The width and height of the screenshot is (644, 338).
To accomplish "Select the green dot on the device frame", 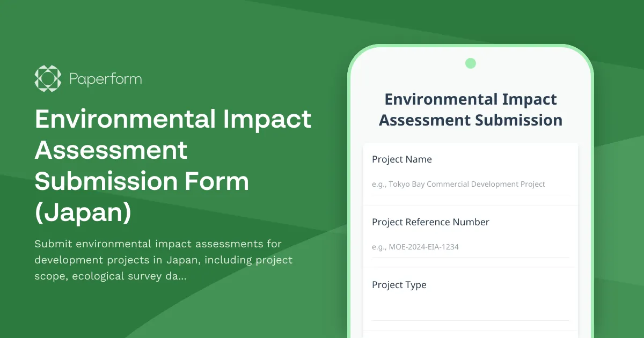I will pos(471,63).
